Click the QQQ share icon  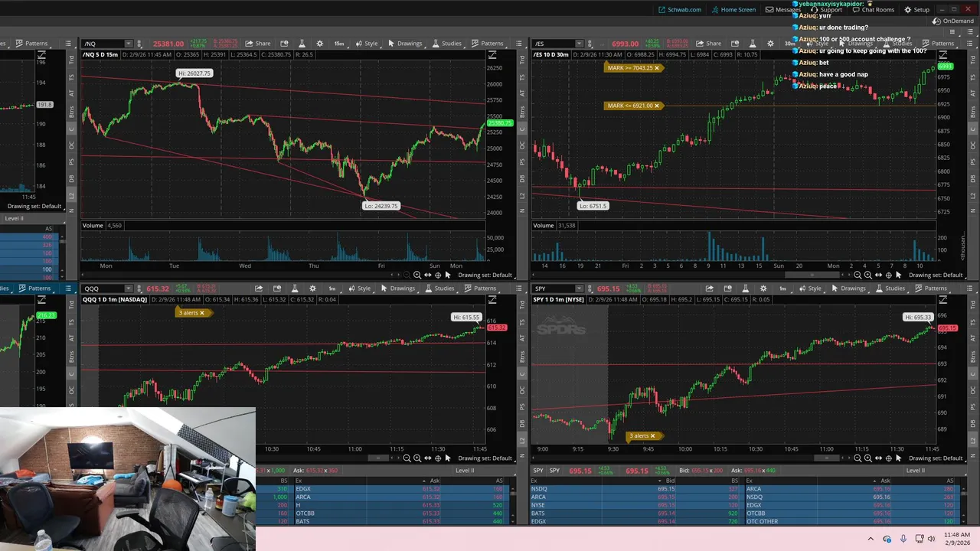click(x=259, y=289)
